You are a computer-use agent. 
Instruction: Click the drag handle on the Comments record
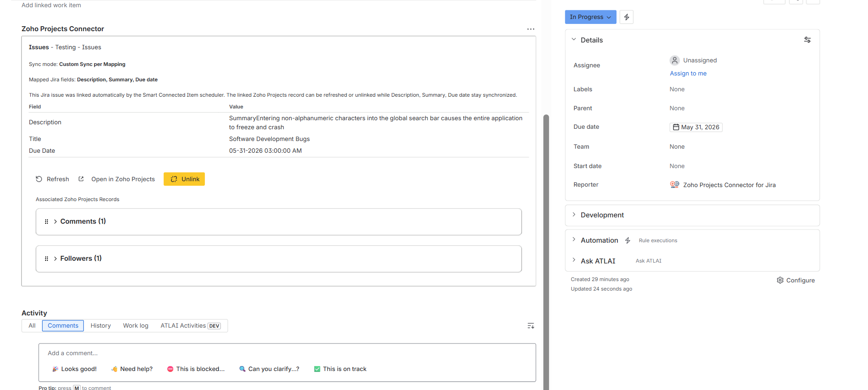[x=46, y=221]
